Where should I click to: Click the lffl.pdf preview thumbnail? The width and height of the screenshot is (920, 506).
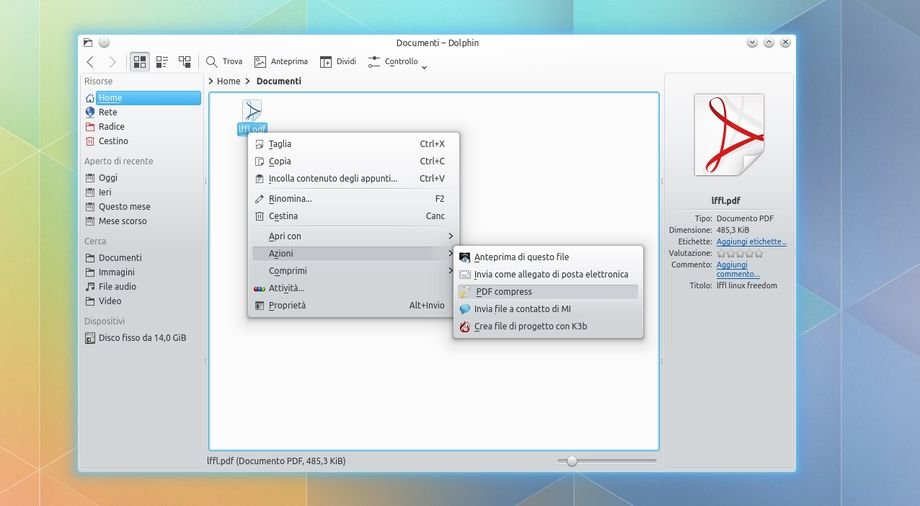pyautogui.click(x=729, y=134)
